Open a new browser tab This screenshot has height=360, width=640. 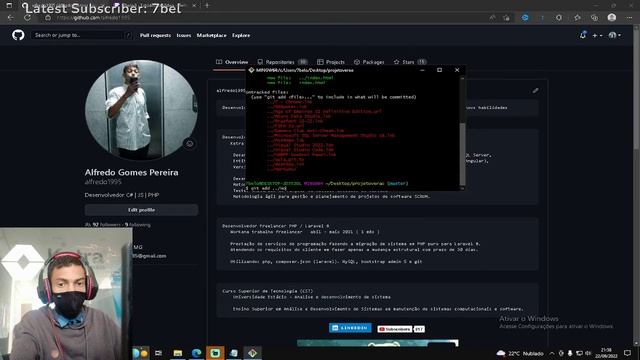coord(207,5)
